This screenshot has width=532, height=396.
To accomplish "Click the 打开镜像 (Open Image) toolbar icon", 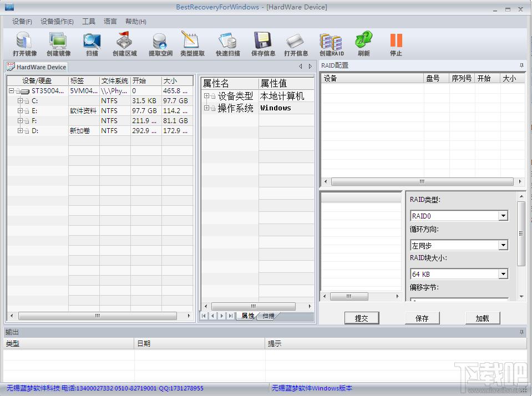I will [24, 42].
